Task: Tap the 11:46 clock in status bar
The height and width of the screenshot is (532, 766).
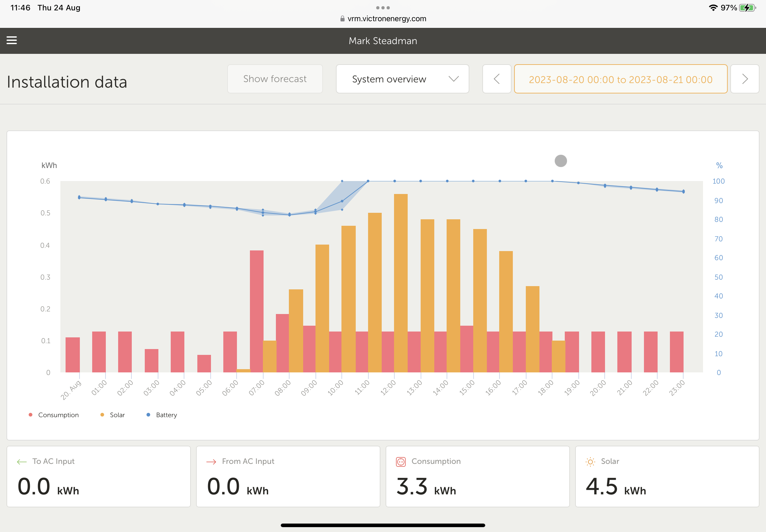Action: tap(20, 8)
